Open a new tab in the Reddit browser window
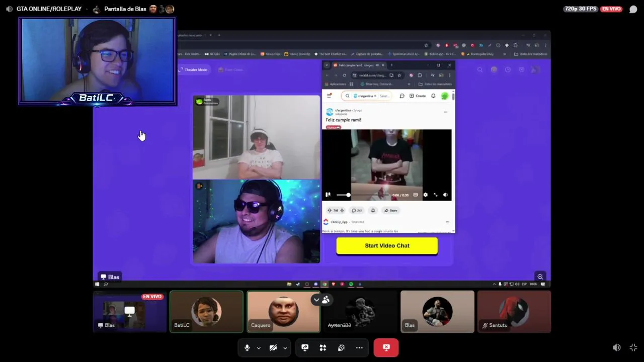Image resolution: width=644 pixels, height=362 pixels. pyautogui.click(x=392, y=65)
